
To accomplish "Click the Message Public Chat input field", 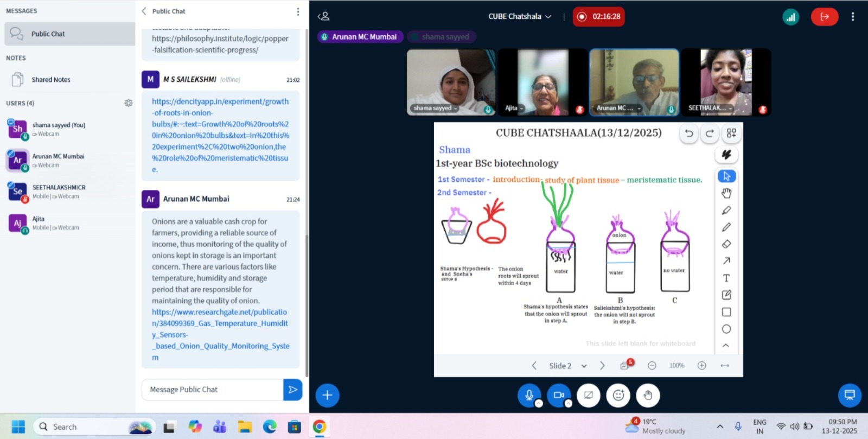I will pos(212,390).
